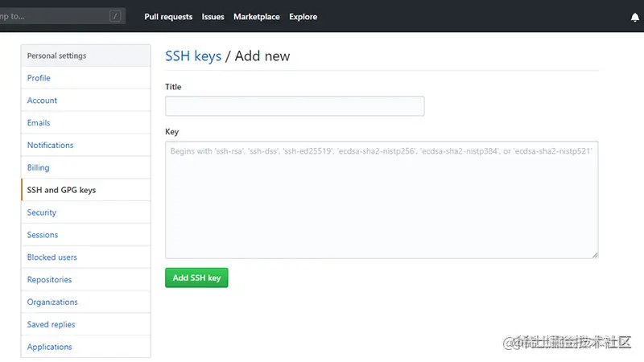Go to Sessions settings
This screenshot has height=362, width=644.
coord(86,235)
